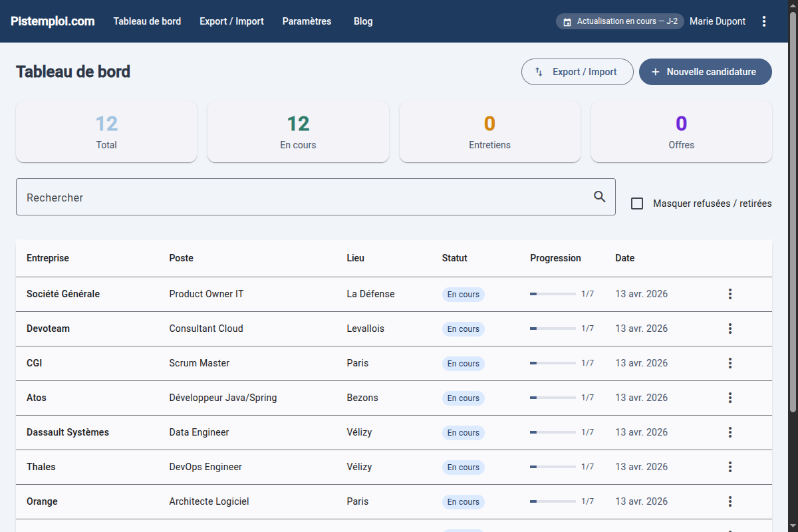Click the search magnifier icon
Image resolution: width=798 pixels, height=532 pixels.
click(600, 197)
